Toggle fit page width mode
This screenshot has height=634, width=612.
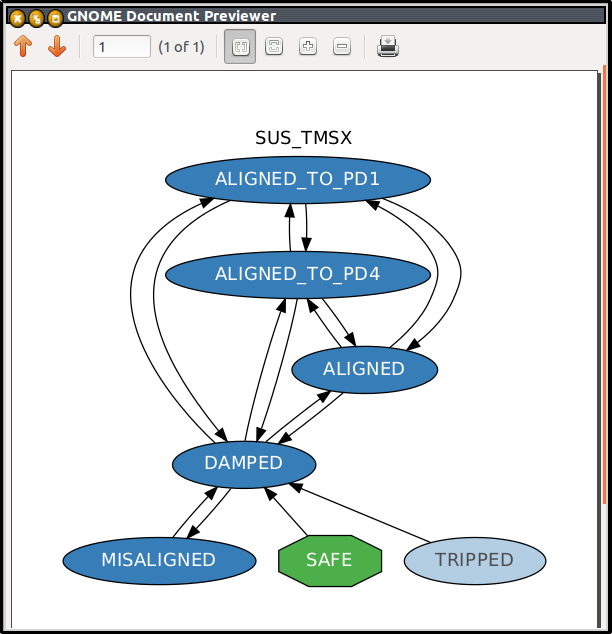click(274, 46)
